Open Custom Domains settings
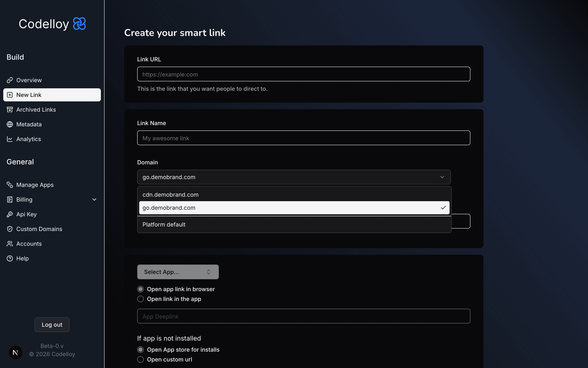Viewport: 588px width, 368px height. pos(52,229)
